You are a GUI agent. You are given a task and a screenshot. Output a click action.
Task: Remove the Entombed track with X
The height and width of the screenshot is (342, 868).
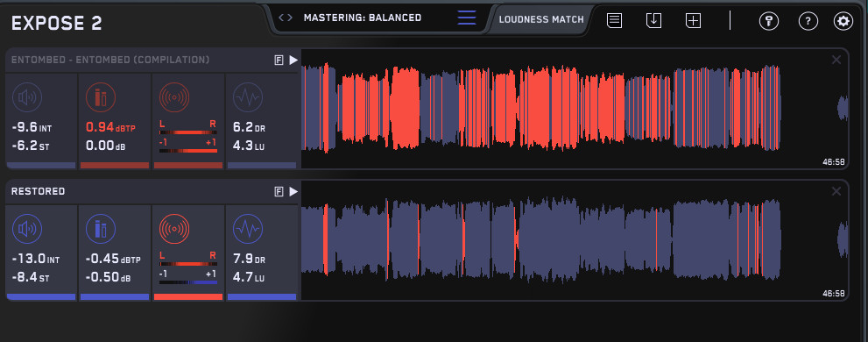point(836,60)
